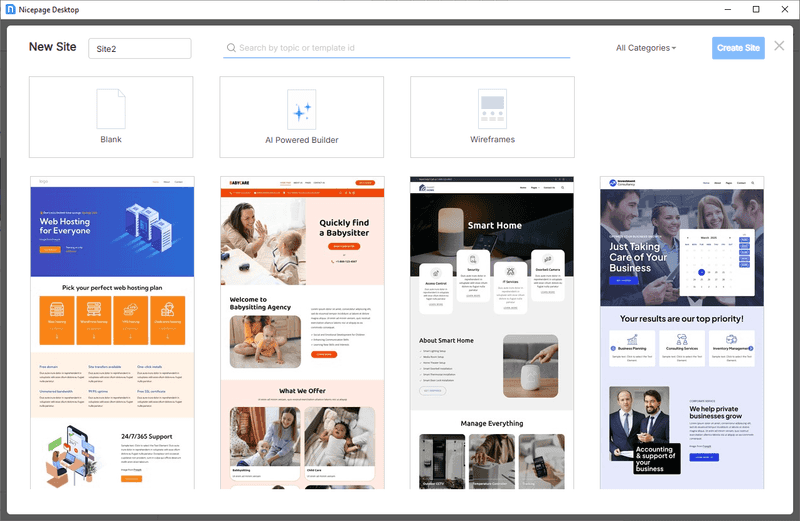800x521 pixels.
Task: Click the template search field
Action: click(396, 48)
